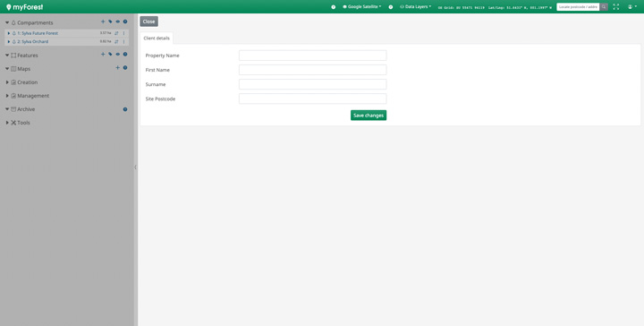
Task: Add a new map with plus icon
Action: (117, 68)
